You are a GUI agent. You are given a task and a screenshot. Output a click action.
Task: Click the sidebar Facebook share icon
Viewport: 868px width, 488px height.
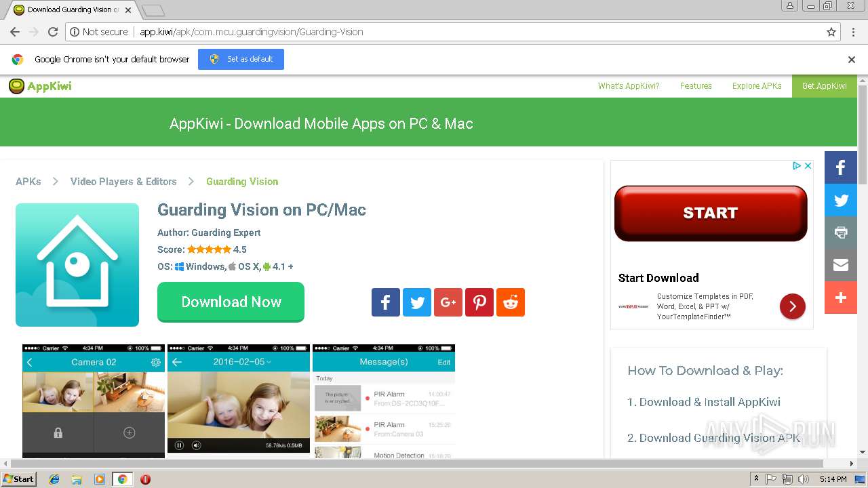coord(841,167)
